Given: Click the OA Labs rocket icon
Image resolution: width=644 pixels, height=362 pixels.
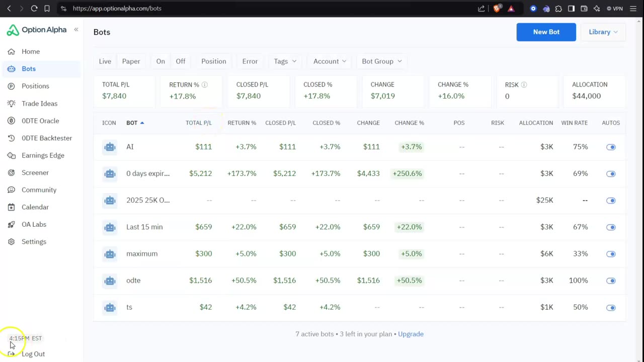Looking at the screenshot, I should coord(11,224).
